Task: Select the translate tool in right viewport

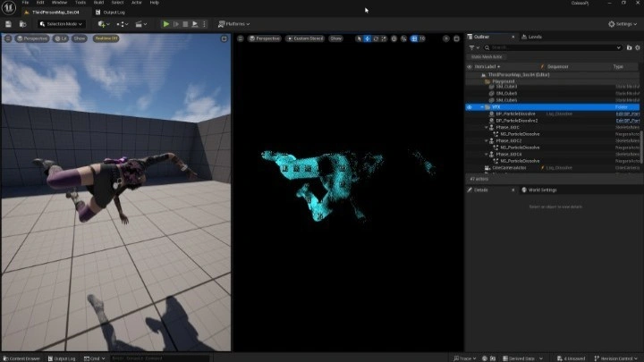Action: tap(367, 38)
